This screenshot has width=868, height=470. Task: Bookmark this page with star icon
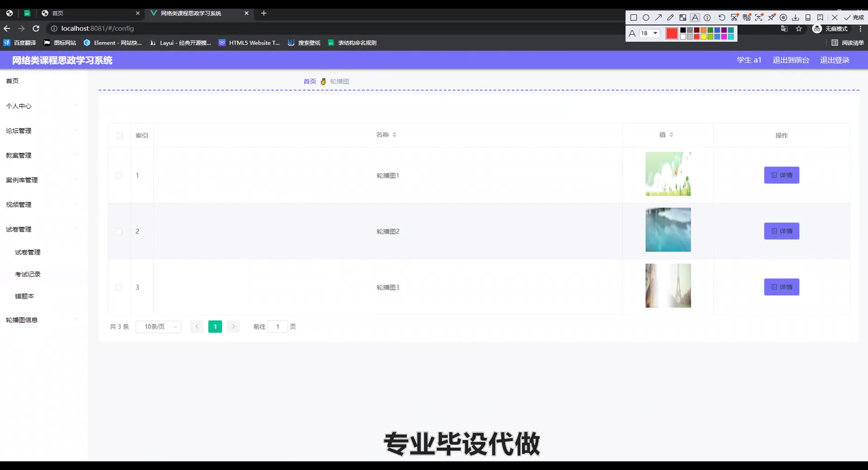click(x=799, y=28)
